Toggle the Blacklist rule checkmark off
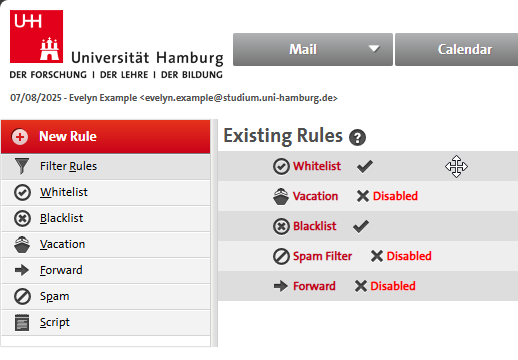 click(x=361, y=226)
